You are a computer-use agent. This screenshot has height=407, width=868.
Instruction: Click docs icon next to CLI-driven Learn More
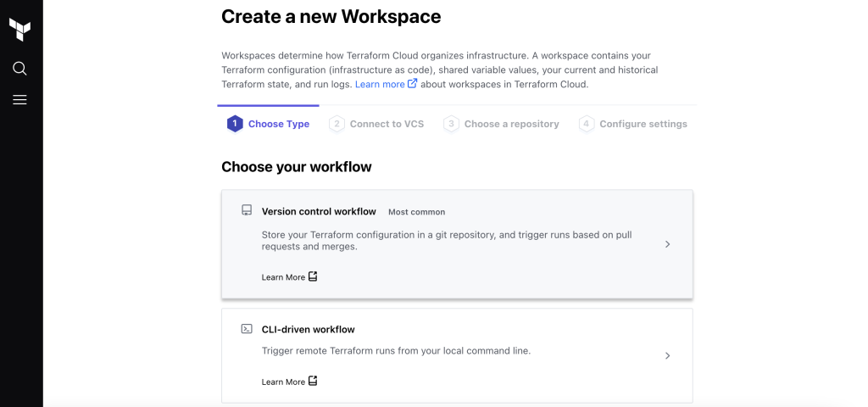(x=313, y=381)
